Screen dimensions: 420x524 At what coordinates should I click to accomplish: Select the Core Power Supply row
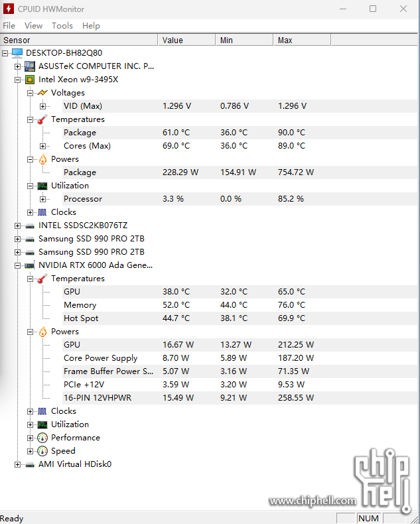[240, 358]
